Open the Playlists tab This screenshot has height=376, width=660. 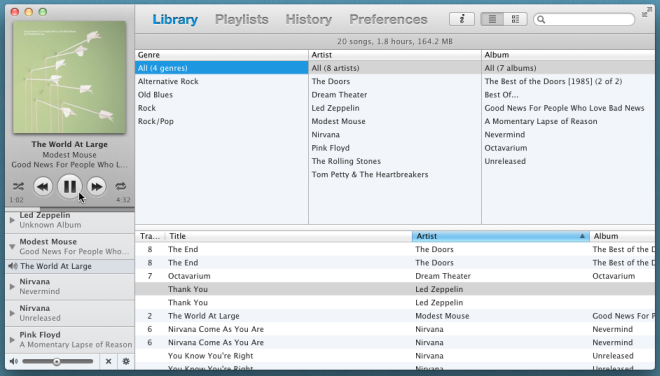[242, 19]
